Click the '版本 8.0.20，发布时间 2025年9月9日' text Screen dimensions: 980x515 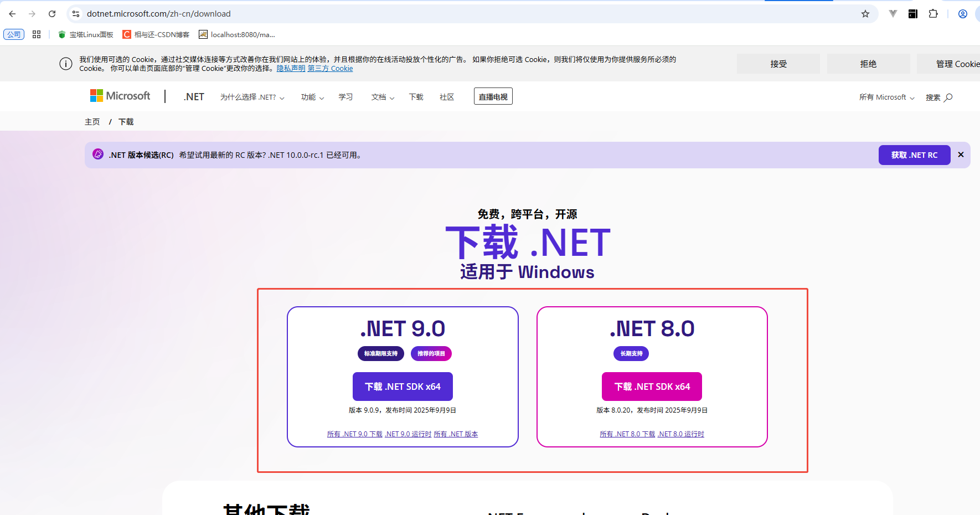tap(652, 410)
